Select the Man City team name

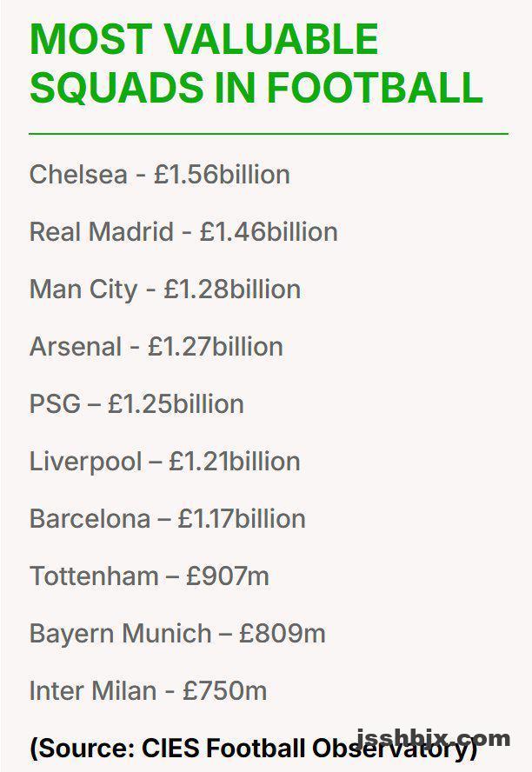tap(83, 289)
